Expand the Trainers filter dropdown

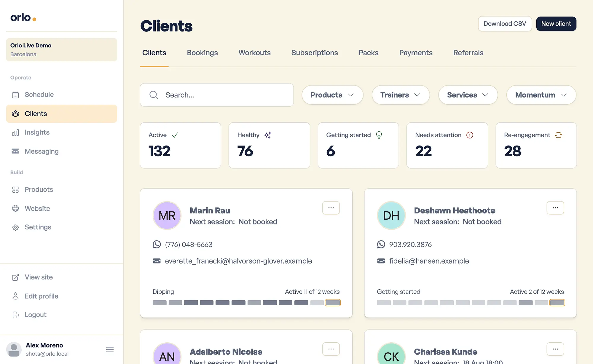[401, 95]
